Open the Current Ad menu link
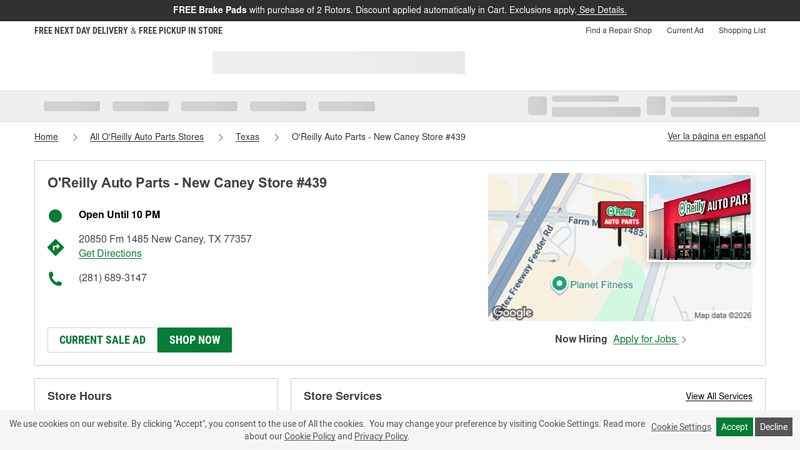 point(685,31)
